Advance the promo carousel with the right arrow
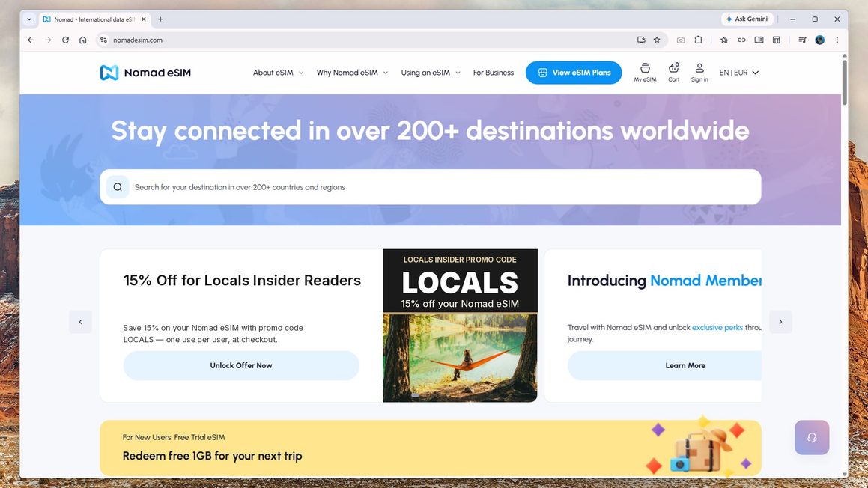The height and width of the screenshot is (488, 868). click(x=780, y=321)
